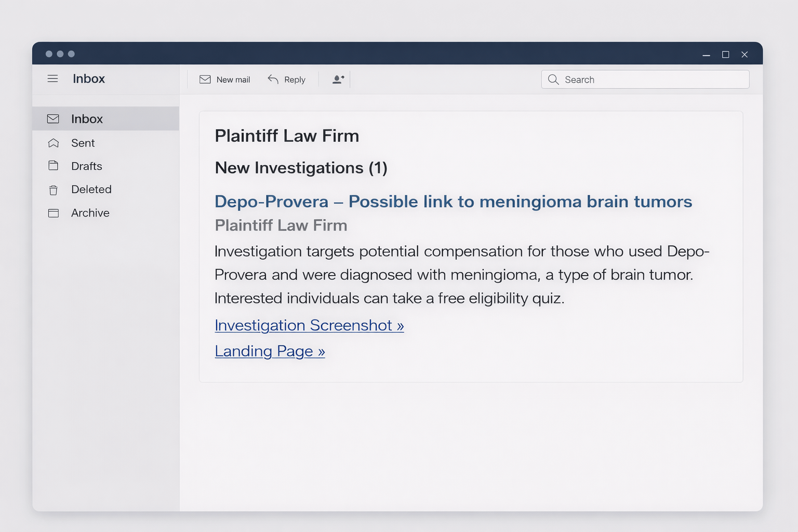Minimize the mail window
The image size is (798, 532).
[x=706, y=55]
